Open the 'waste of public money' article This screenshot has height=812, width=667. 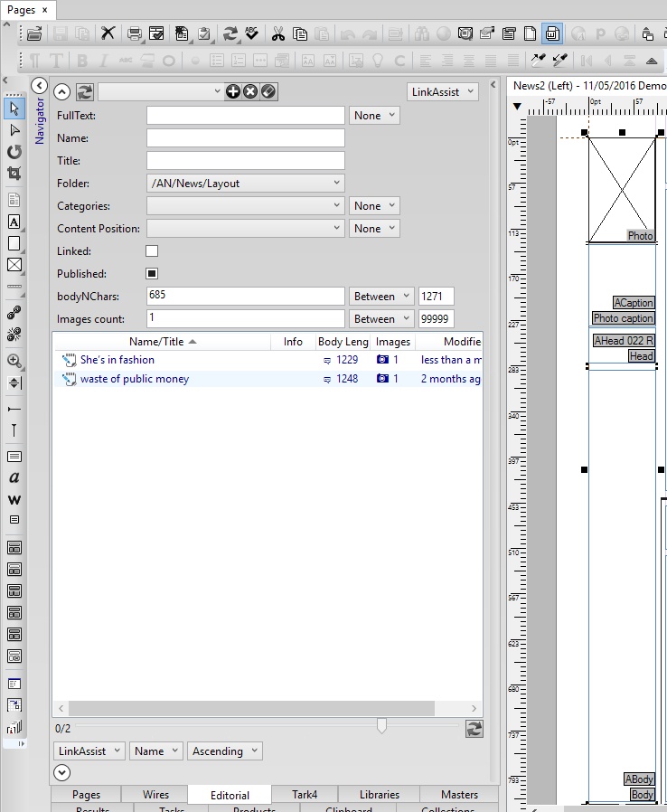point(135,379)
